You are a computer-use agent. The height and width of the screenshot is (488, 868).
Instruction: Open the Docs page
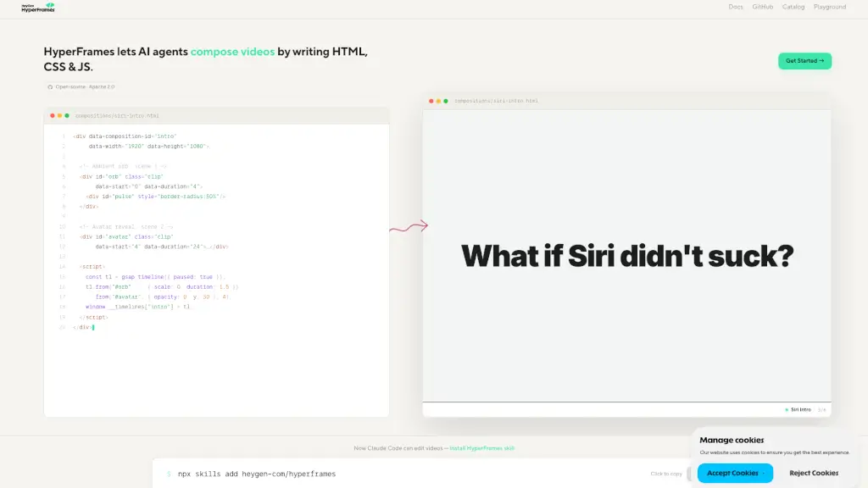[736, 7]
